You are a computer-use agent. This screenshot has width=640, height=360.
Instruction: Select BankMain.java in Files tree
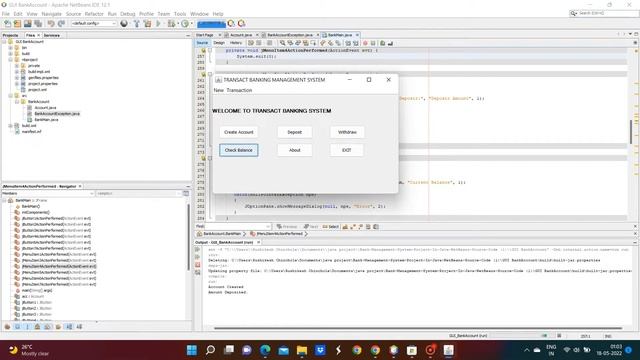46,120
